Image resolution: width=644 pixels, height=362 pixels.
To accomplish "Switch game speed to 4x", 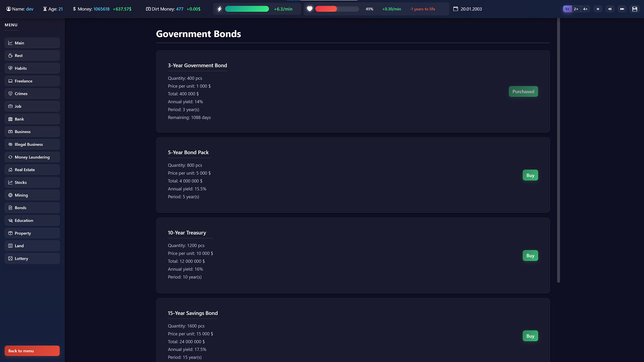I will (x=585, y=9).
